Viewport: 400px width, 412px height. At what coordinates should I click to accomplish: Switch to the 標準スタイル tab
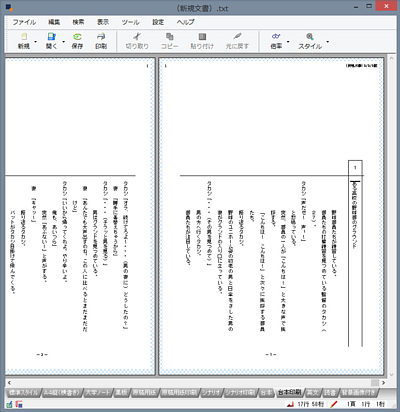tap(23, 392)
